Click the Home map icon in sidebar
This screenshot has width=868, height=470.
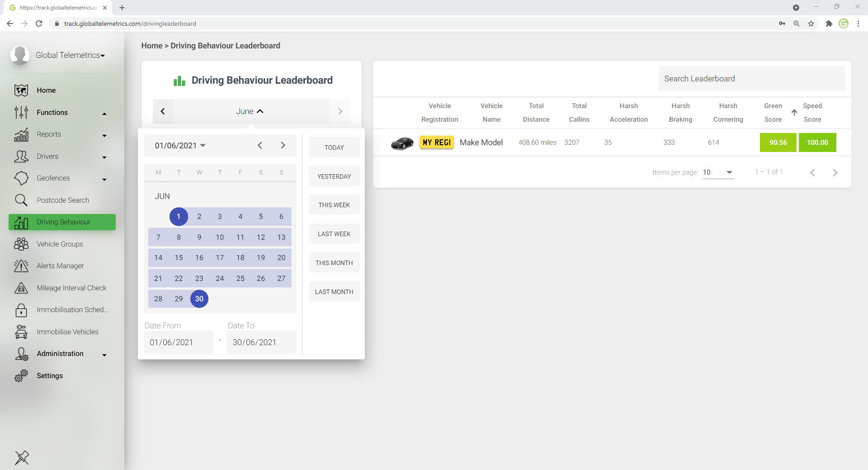click(x=21, y=90)
